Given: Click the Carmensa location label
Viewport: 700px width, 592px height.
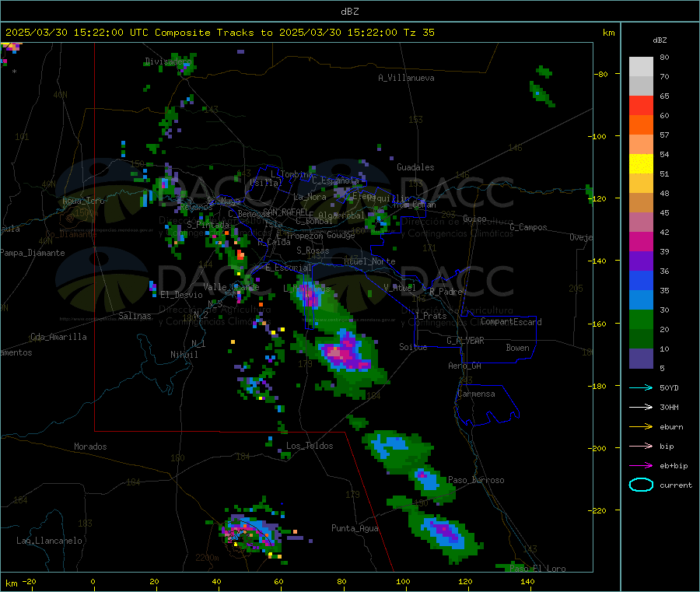Looking at the screenshot, I should (x=476, y=394).
